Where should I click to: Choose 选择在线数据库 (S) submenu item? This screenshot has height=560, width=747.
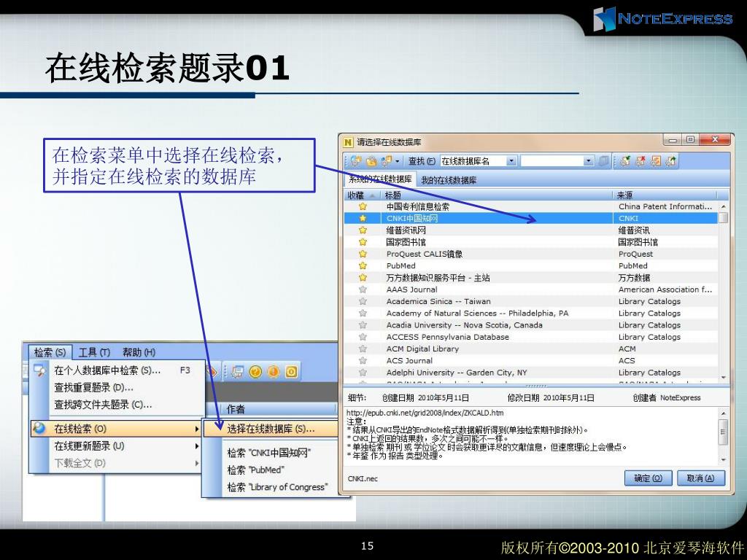[x=271, y=429]
